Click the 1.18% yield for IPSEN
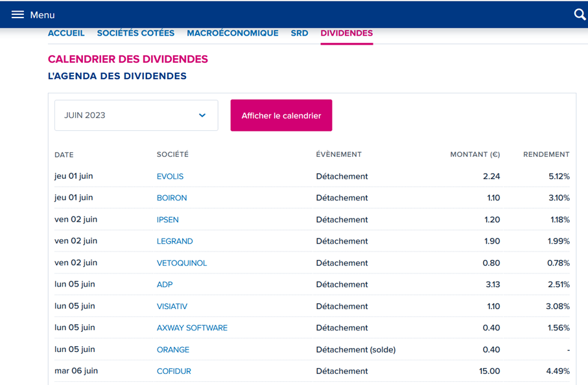The height and width of the screenshot is (385, 588). pos(560,220)
